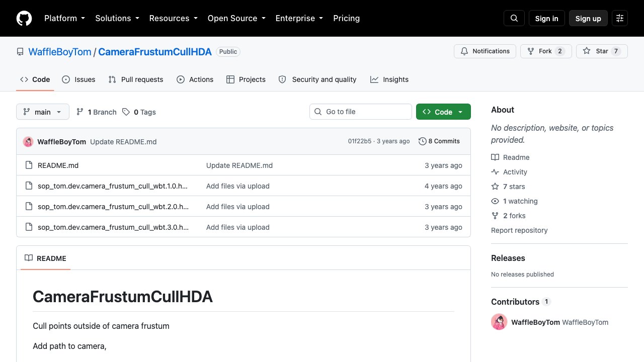Open the CameraFrustumCullHDA repository title link

click(x=155, y=52)
